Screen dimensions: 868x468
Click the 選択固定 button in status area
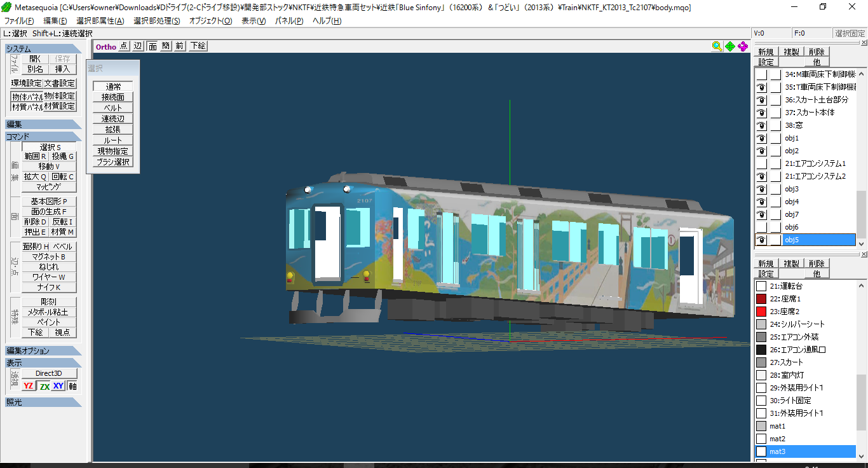(850, 34)
